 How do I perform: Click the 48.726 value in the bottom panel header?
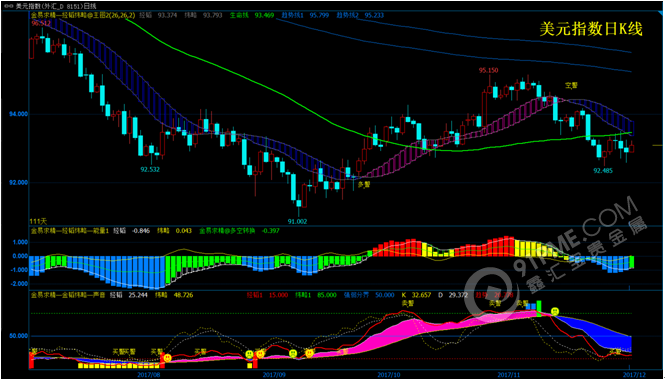[x=183, y=295]
